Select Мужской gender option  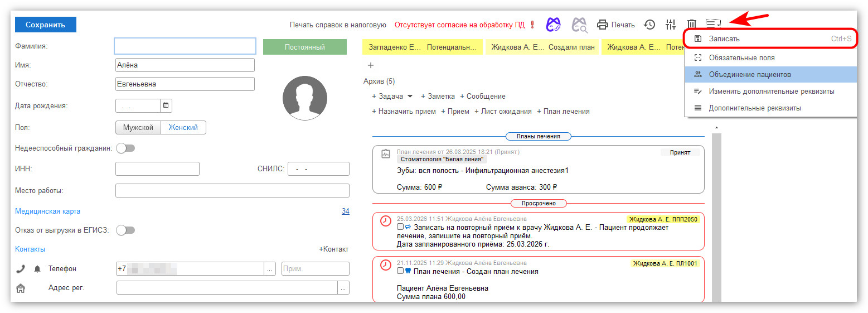(138, 128)
